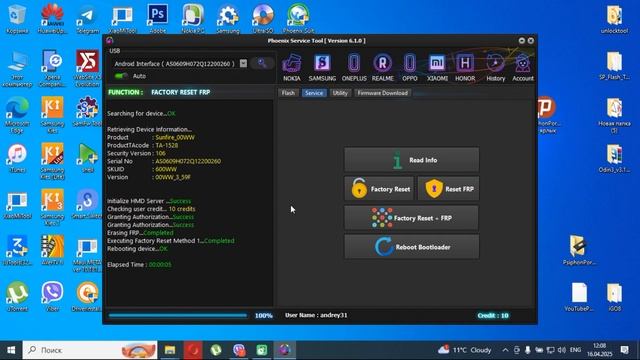
Task: Open the notification center icon
Action: pos(624,350)
